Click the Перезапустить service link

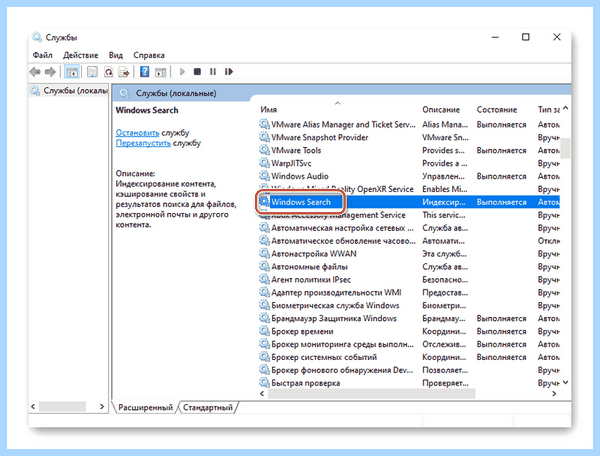[x=143, y=143]
